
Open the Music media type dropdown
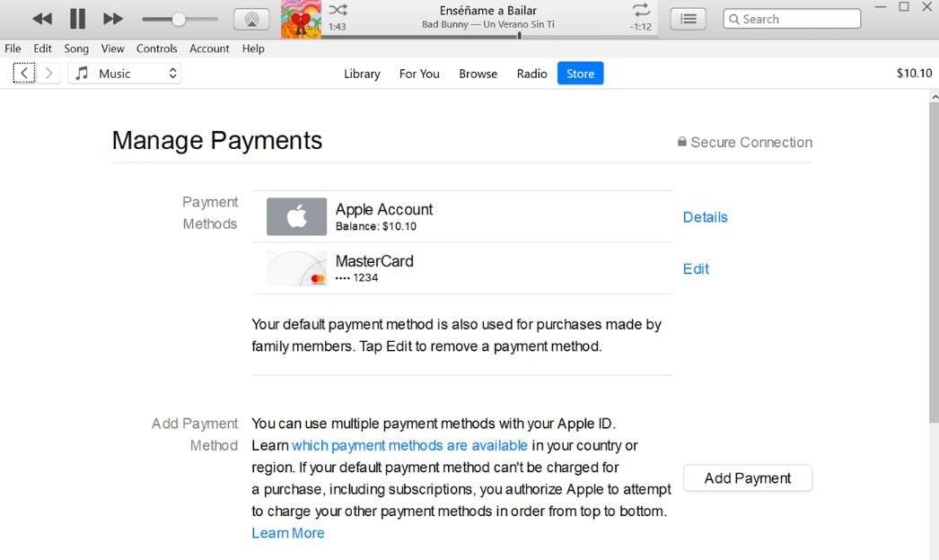pyautogui.click(x=125, y=73)
